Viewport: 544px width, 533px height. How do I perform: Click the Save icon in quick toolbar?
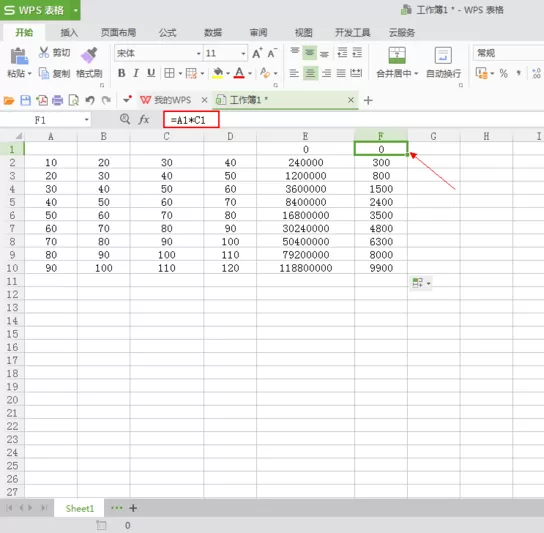point(26,101)
